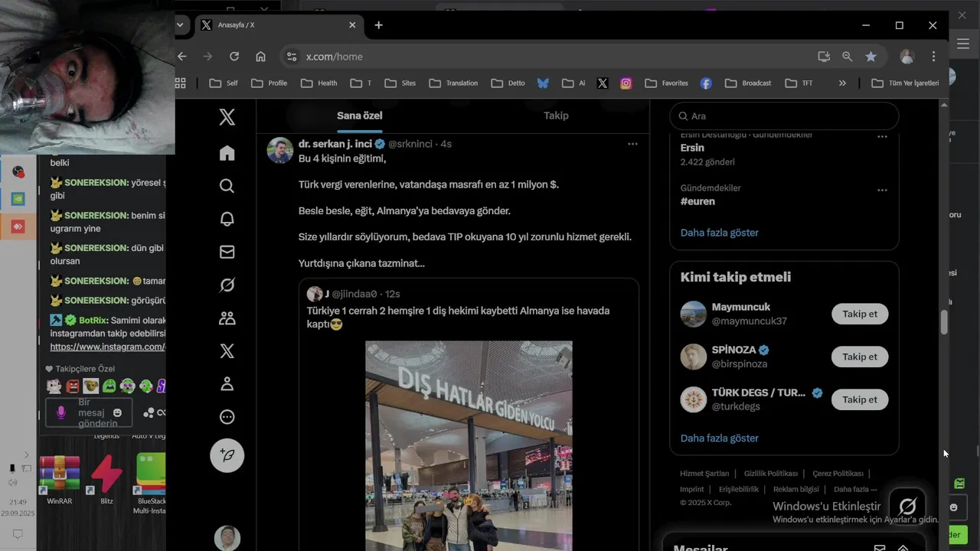Open Premium X icon above profile icon
The image size is (980, 551).
pyautogui.click(x=227, y=351)
